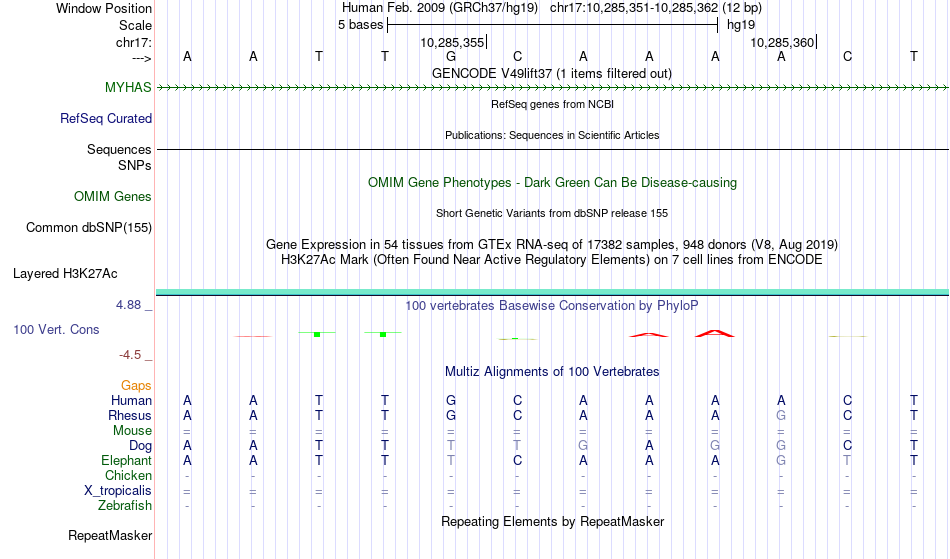Click the G base in the reference sequence row
Screen dimensions: 950x559
coord(451,56)
